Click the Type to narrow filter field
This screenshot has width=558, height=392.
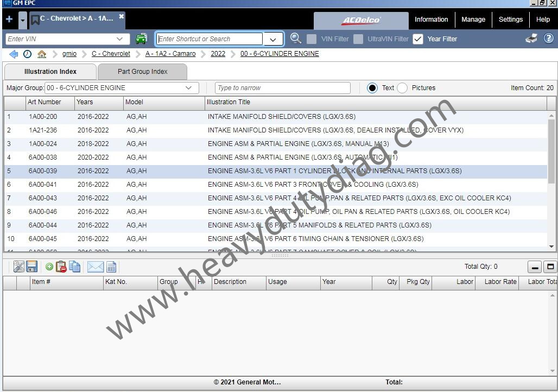283,88
